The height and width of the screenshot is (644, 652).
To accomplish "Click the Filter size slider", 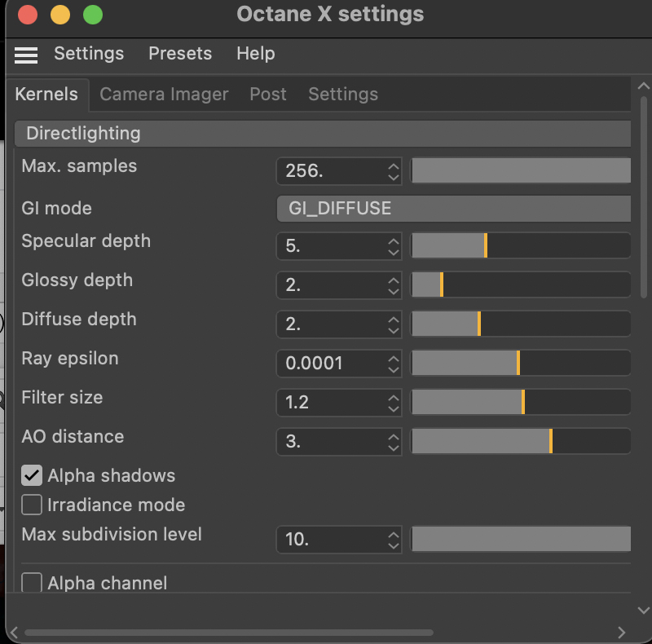I will tap(521, 402).
